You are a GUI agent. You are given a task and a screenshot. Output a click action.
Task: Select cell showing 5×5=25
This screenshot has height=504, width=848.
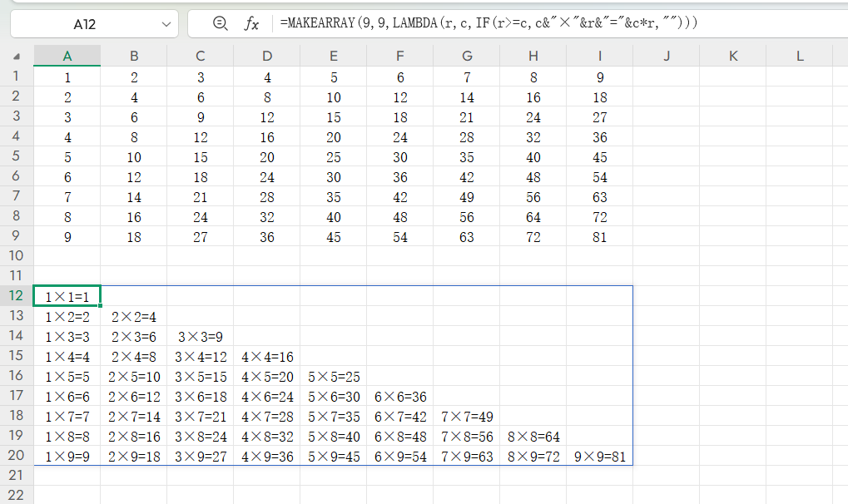coord(334,377)
